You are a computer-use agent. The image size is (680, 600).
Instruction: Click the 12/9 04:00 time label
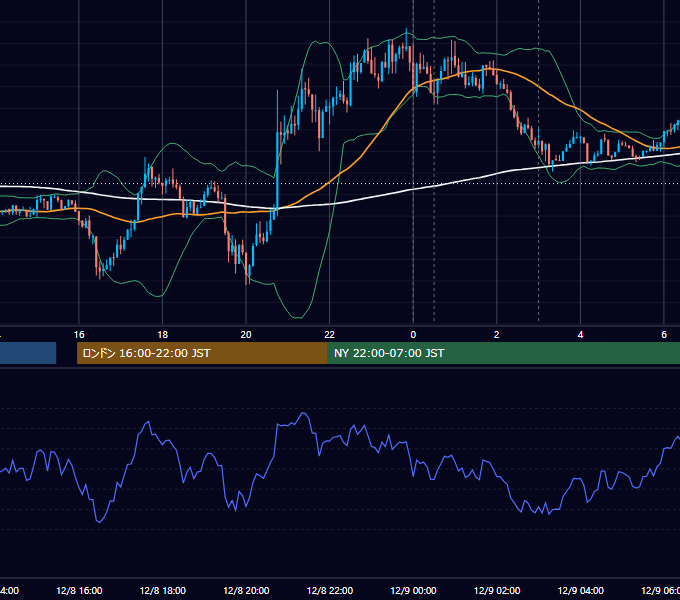(580, 590)
